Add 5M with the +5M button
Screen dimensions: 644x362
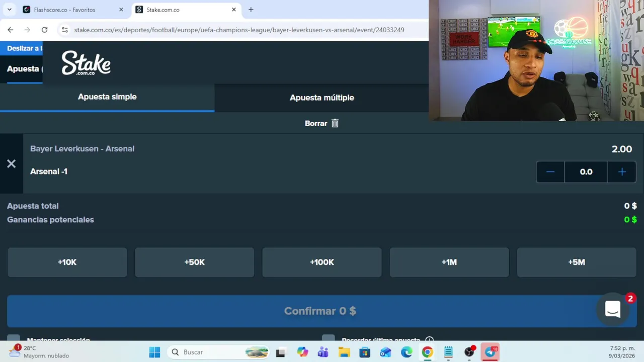[x=577, y=262]
